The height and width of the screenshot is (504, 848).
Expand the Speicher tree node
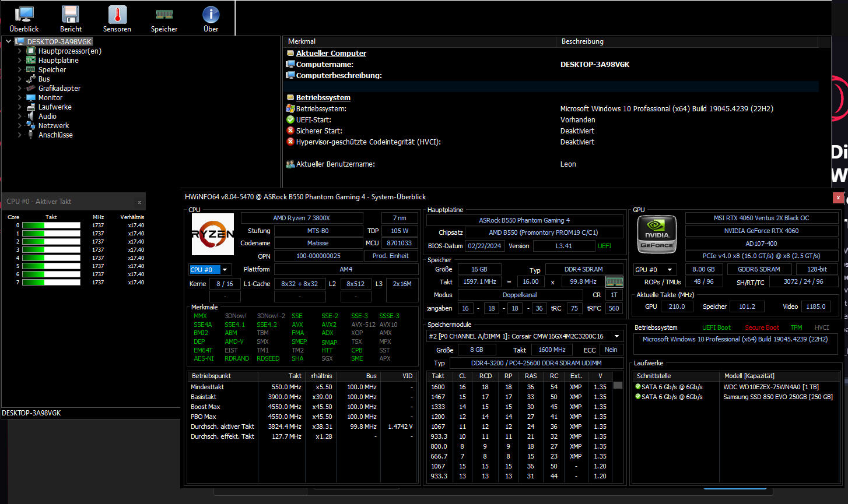click(19, 70)
